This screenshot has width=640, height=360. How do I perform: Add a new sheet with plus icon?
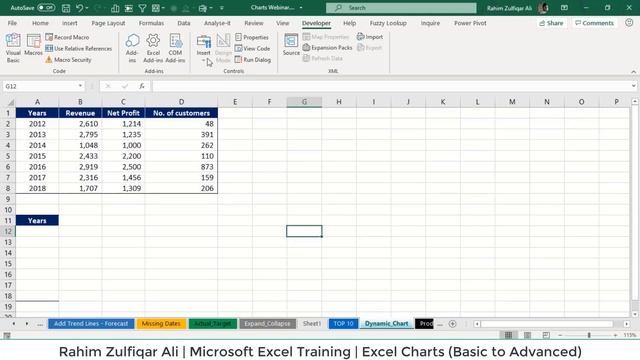pos(452,324)
